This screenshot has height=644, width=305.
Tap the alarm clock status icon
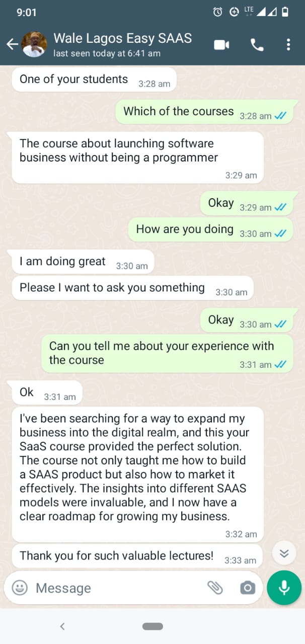[217, 12]
